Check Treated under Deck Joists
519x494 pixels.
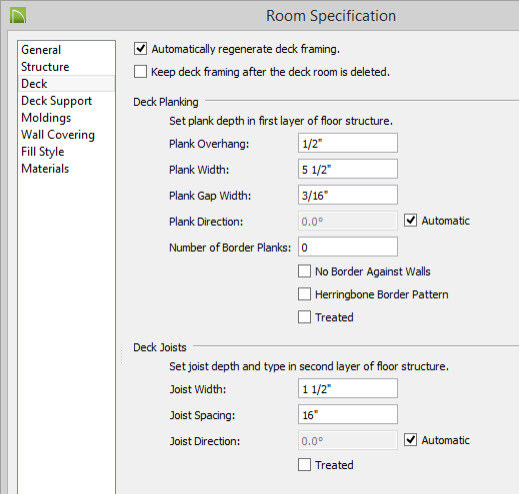[304, 465]
